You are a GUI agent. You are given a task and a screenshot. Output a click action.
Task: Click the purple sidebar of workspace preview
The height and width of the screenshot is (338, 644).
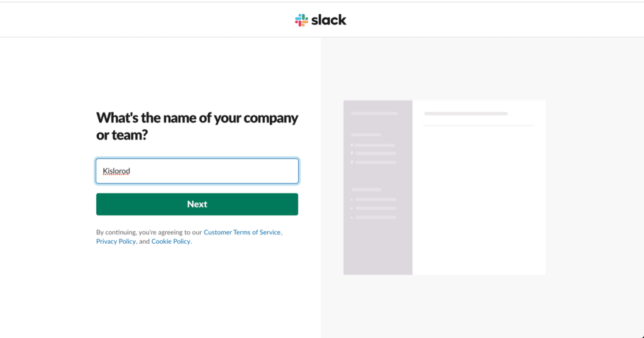[x=378, y=245]
